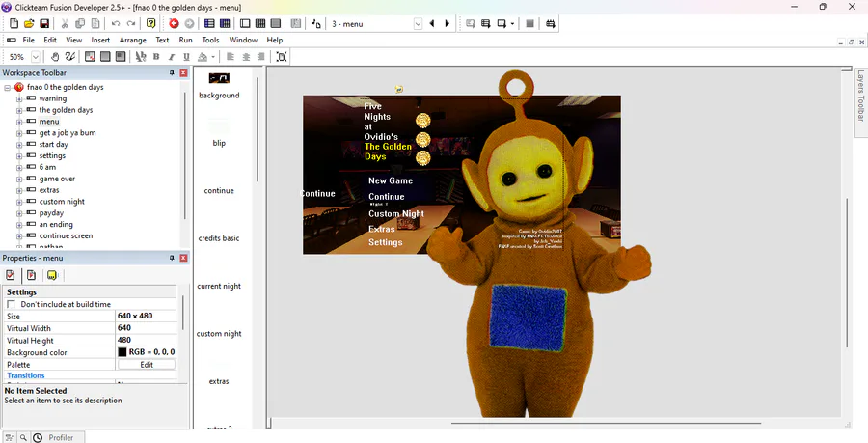
Task: Click the Run frame icon
Action: 502,23
